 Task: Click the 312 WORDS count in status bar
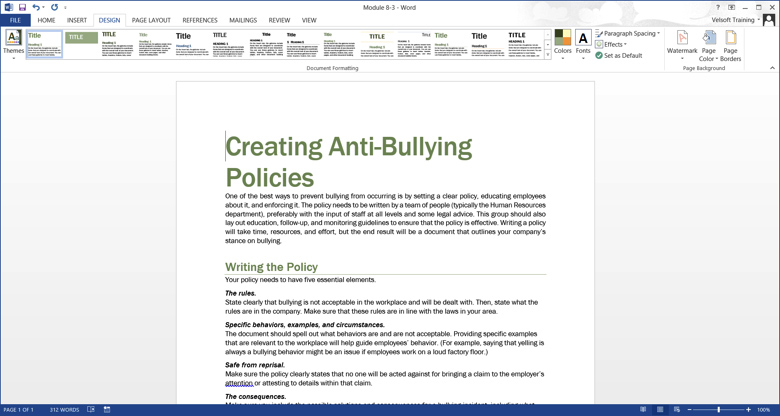(x=64, y=409)
